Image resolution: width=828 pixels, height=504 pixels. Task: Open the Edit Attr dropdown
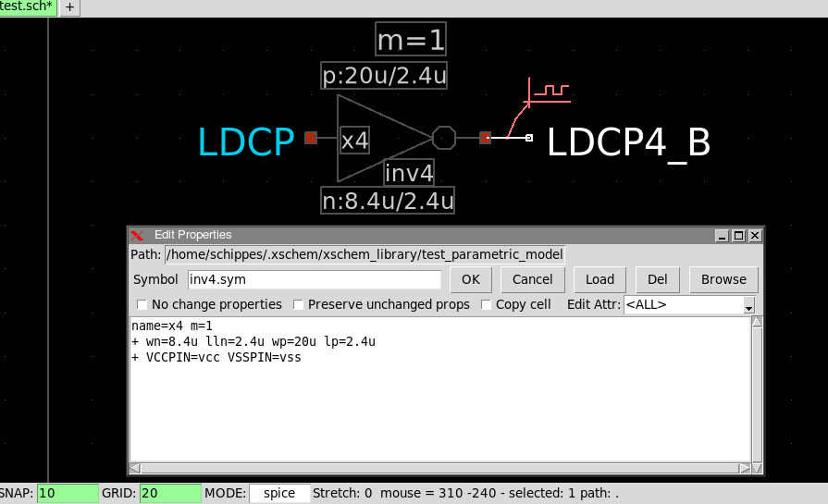tap(748, 305)
